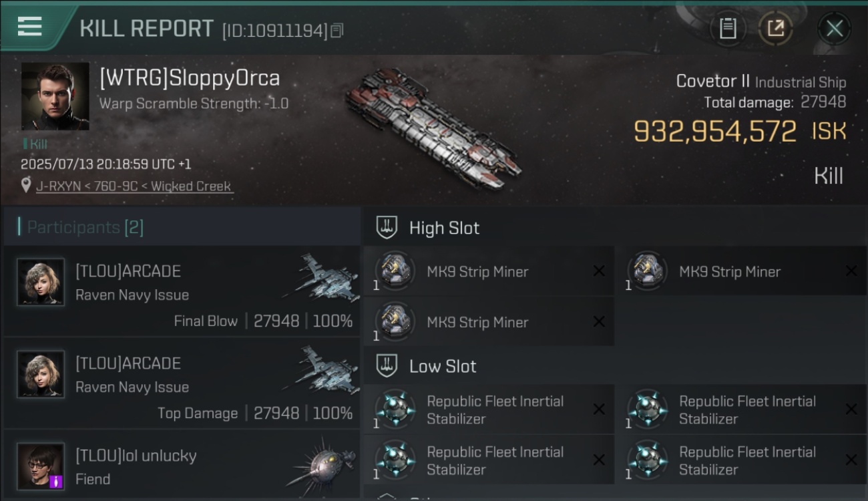Copy the kill report ID
The image size is (868, 501).
(x=337, y=30)
